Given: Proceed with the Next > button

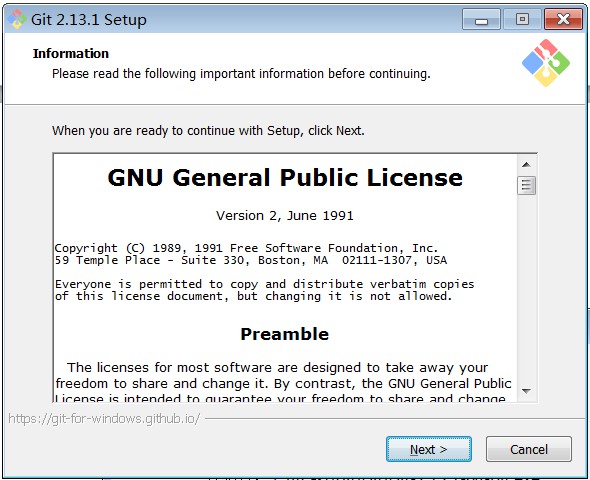Looking at the screenshot, I should coord(429,449).
